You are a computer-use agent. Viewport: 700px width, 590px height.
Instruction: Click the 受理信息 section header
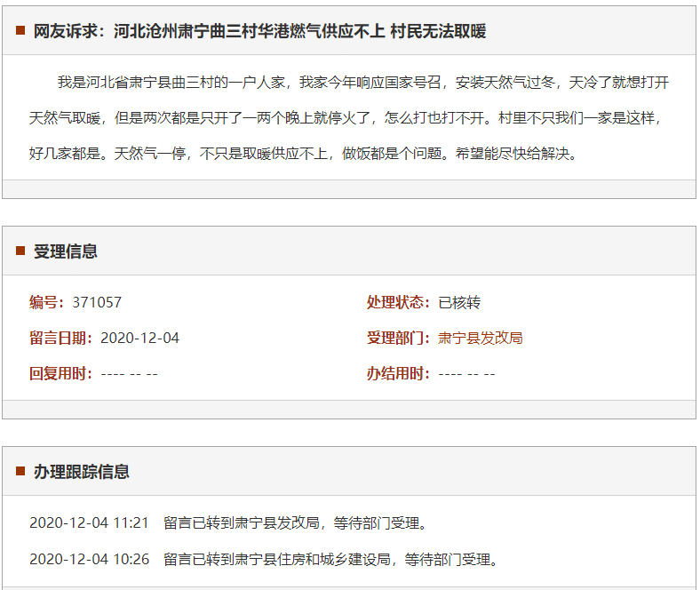click(66, 251)
